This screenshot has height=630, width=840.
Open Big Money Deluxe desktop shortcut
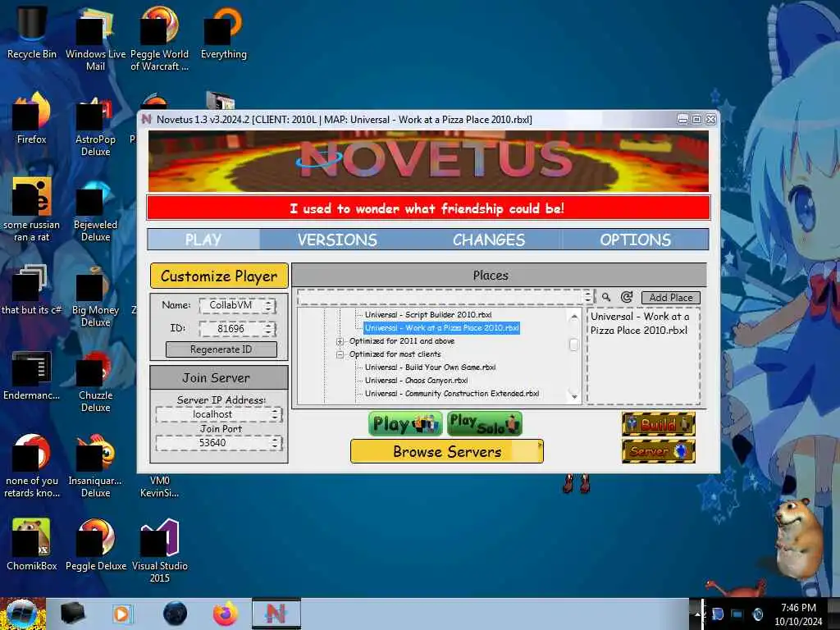[x=95, y=295]
